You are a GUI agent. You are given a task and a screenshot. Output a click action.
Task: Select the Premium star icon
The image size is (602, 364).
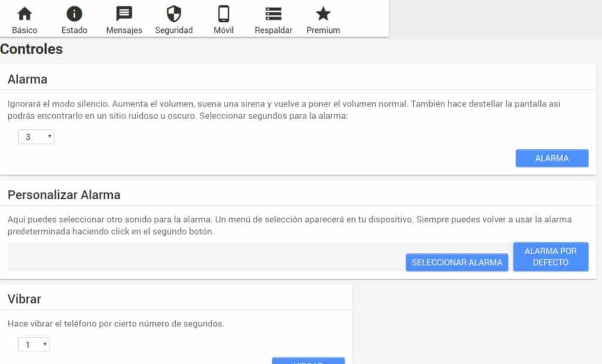pyautogui.click(x=323, y=14)
